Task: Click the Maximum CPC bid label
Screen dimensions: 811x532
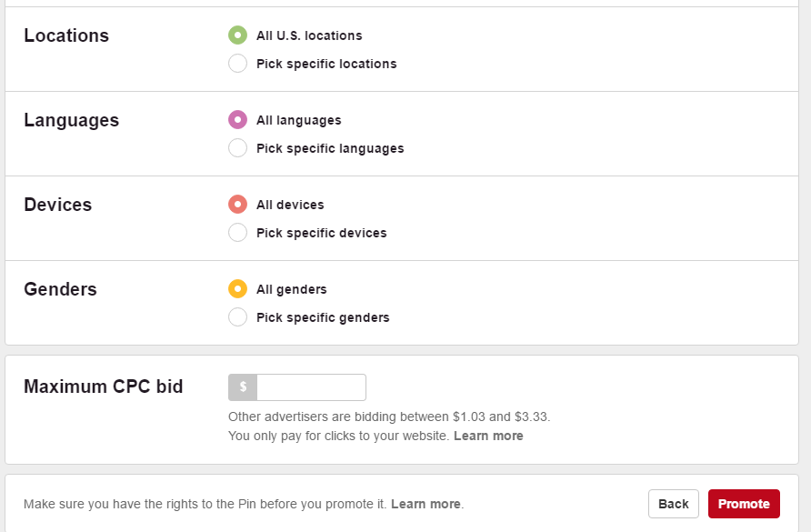Action: 104,386
